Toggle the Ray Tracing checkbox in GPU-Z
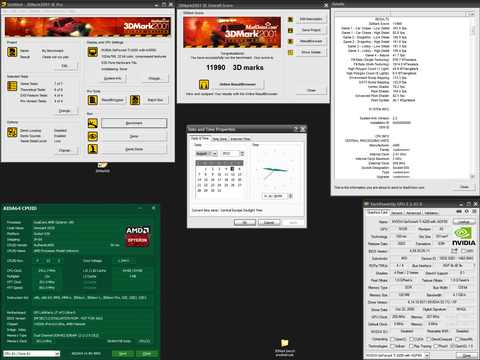The image size is (480, 360). 412,346
